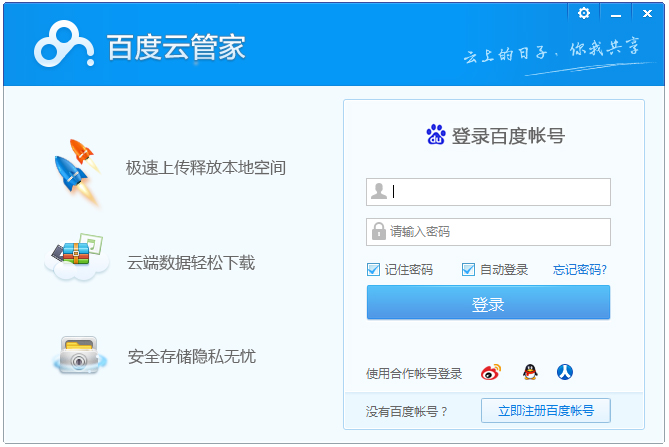Click the secure storage safe icon
The height and width of the screenshot is (447, 669).
(77, 355)
